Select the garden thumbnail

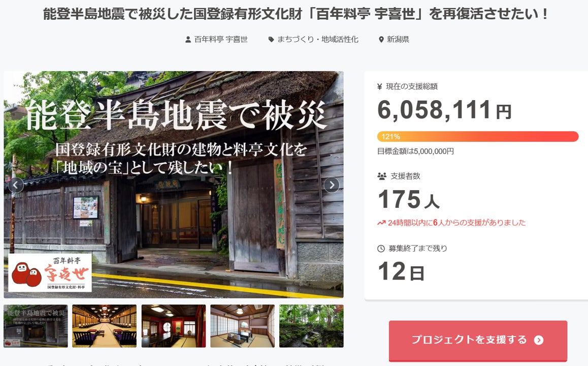point(311,326)
